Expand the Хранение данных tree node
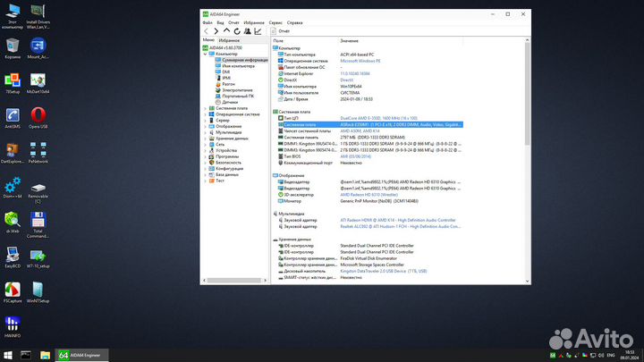Viewport: 644px width, 362px height. [x=206, y=139]
